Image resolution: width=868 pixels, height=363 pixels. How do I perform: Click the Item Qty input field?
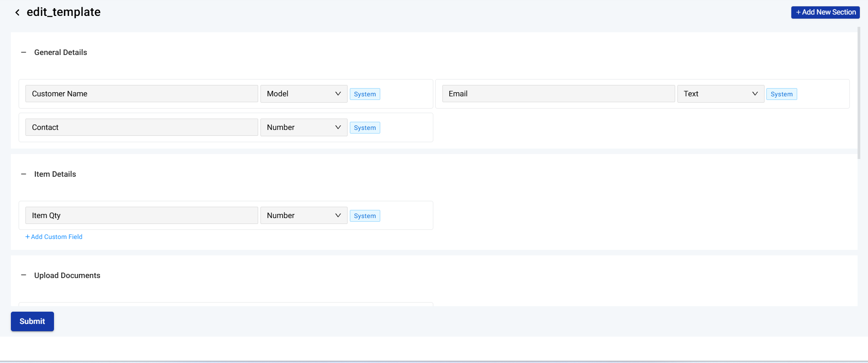[x=142, y=216]
